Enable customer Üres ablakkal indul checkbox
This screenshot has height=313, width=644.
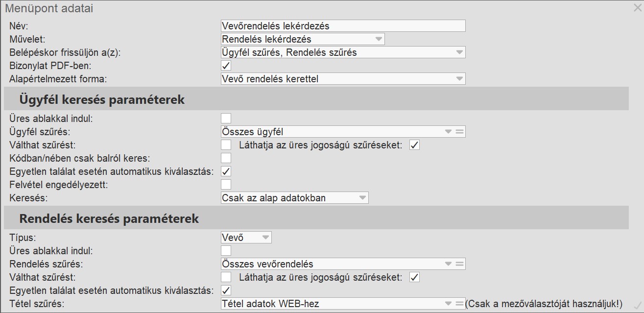click(x=226, y=118)
